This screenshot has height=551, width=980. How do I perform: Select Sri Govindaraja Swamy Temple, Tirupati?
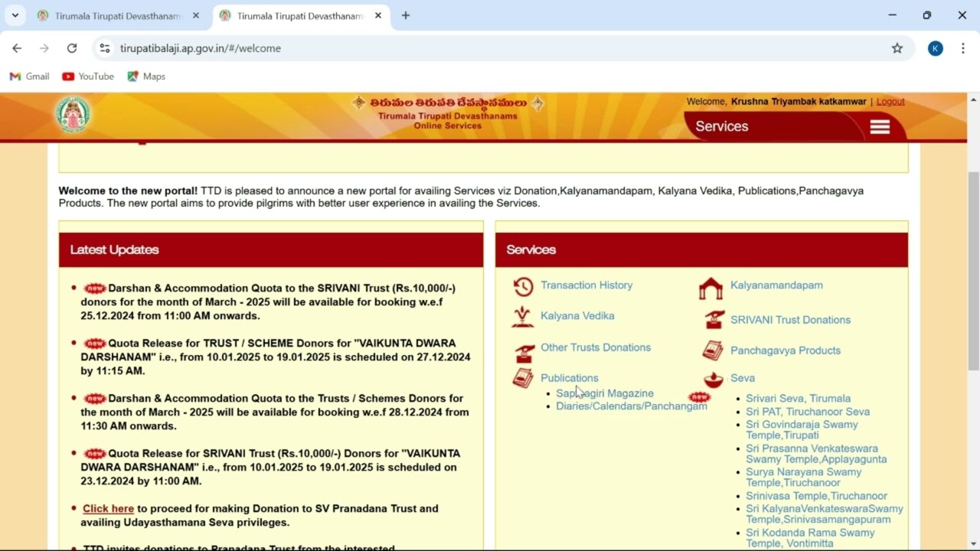click(x=802, y=430)
